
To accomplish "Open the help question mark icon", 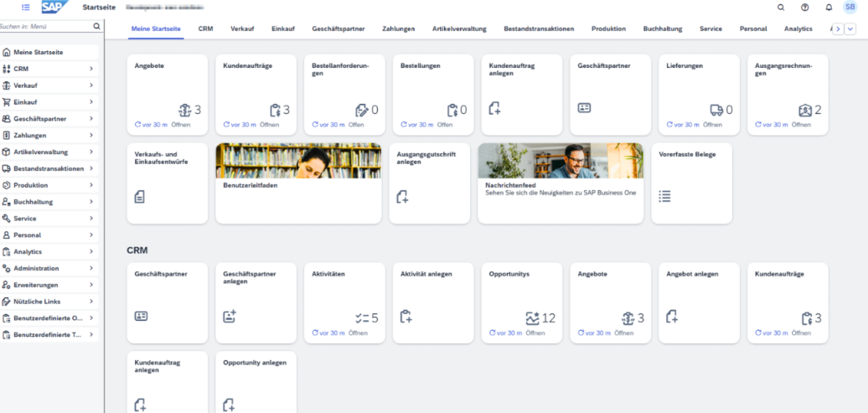I will click(x=805, y=8).
